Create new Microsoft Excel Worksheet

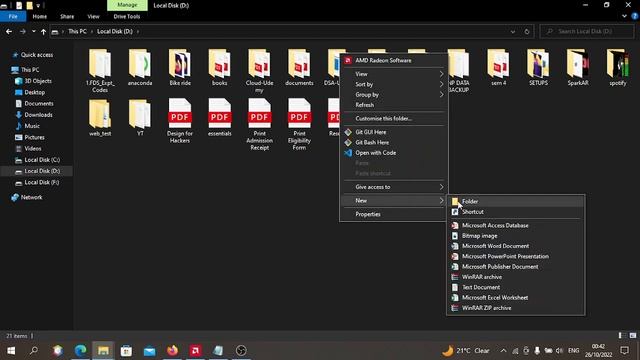pyautogui.click(x=516, y=298)
